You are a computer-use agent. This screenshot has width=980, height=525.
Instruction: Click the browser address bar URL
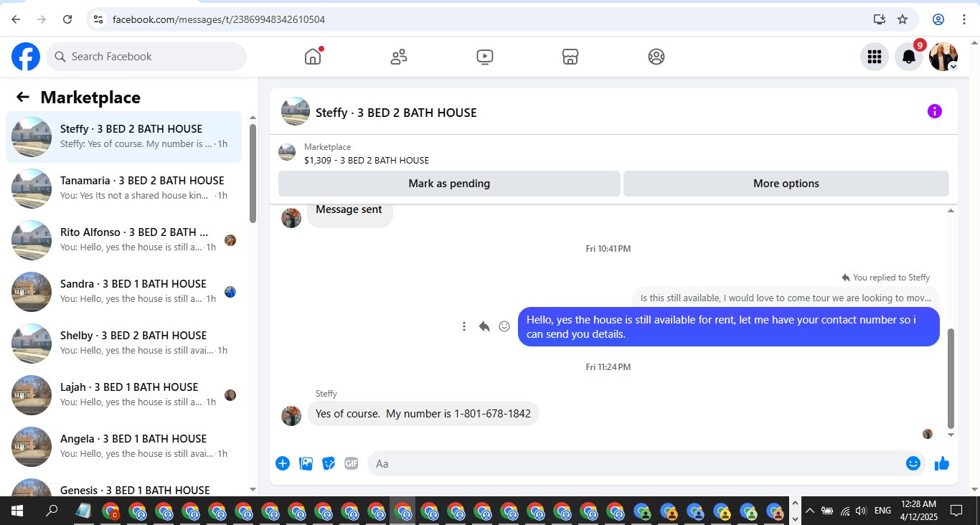219,19
